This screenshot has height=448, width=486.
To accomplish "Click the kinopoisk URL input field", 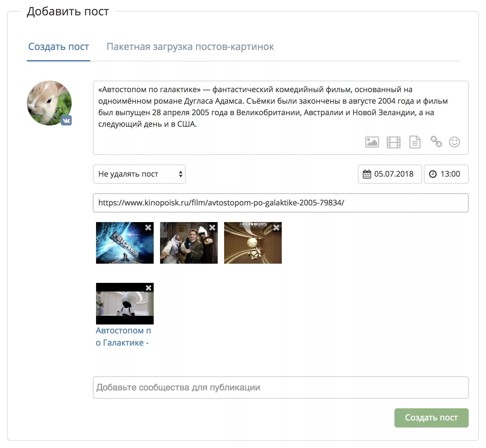I will click(280, 203).
